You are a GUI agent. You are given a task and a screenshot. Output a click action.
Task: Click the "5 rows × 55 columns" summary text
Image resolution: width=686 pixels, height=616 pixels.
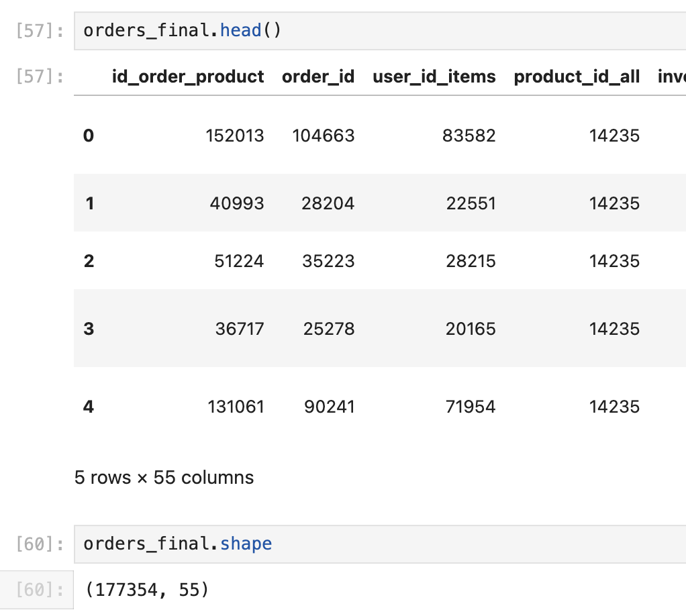[164, 478]
